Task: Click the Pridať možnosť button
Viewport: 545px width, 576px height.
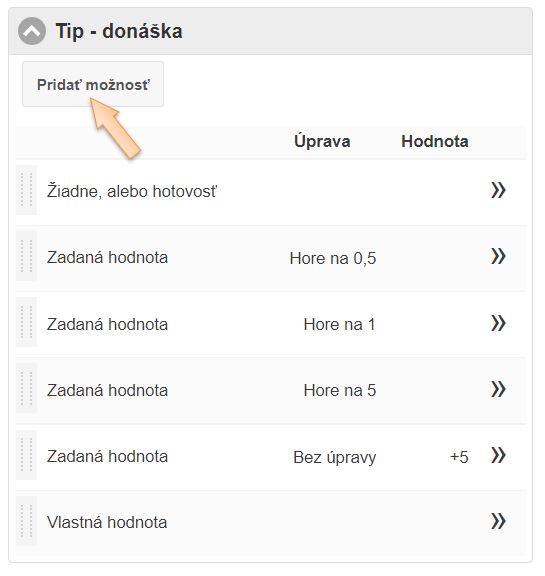Action: (x=93, y=84)
